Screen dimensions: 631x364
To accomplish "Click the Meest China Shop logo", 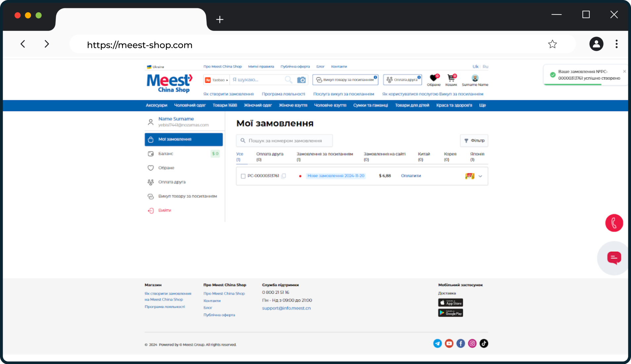I will pyautogui.click(x=169, y=83).
